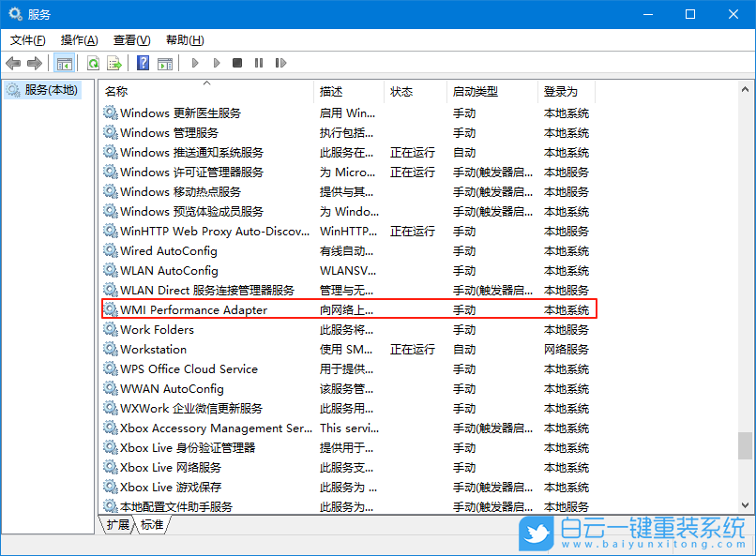Image resolution: width=756 pixels, height=556 pixels.
Task: Stop the service with the stop icon
Action: [x=237, y=63]
